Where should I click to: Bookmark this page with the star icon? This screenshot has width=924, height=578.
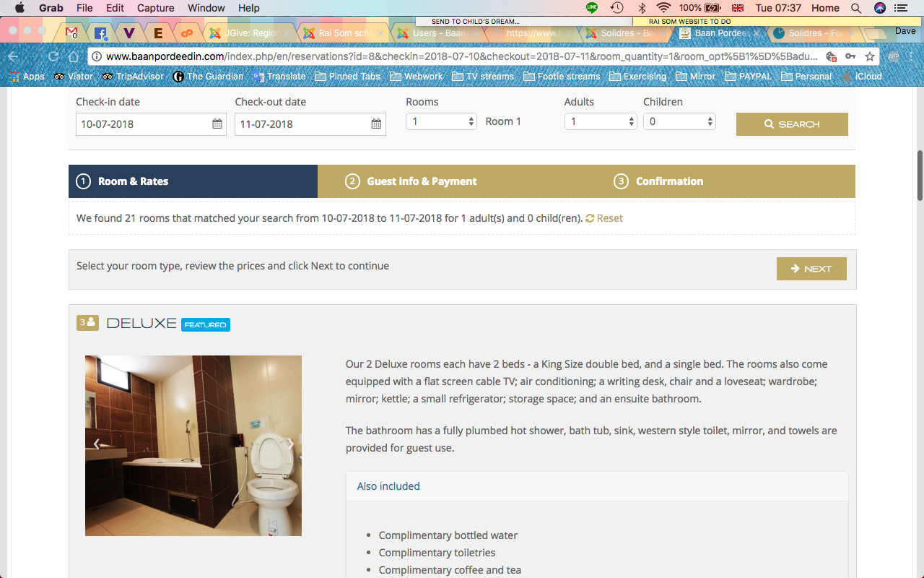(x=870, y=56)
